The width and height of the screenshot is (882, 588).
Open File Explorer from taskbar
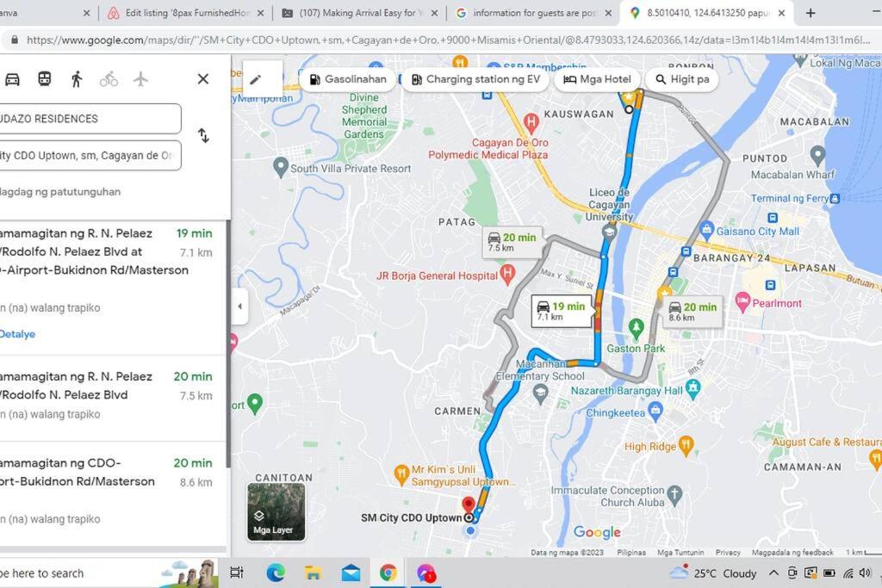point(313,573)
